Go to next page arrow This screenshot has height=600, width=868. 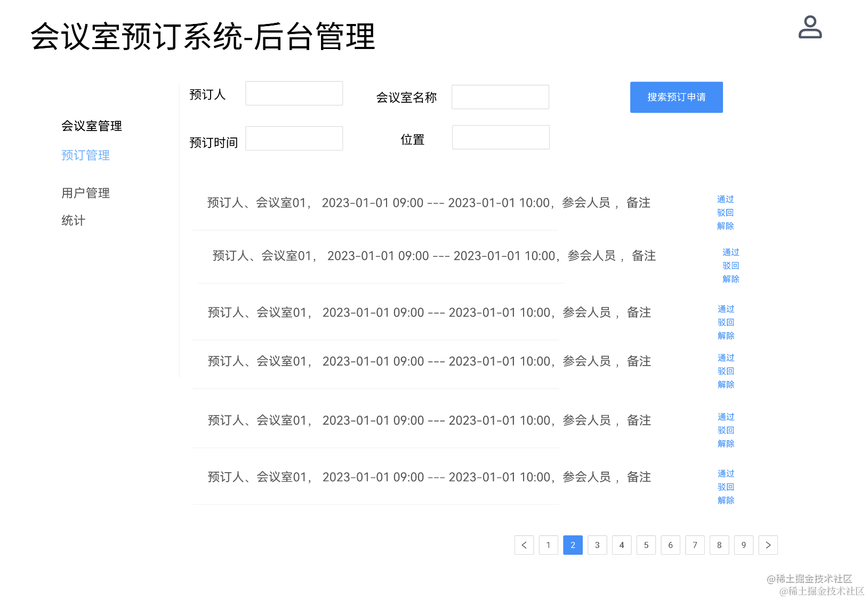point(768,545)
